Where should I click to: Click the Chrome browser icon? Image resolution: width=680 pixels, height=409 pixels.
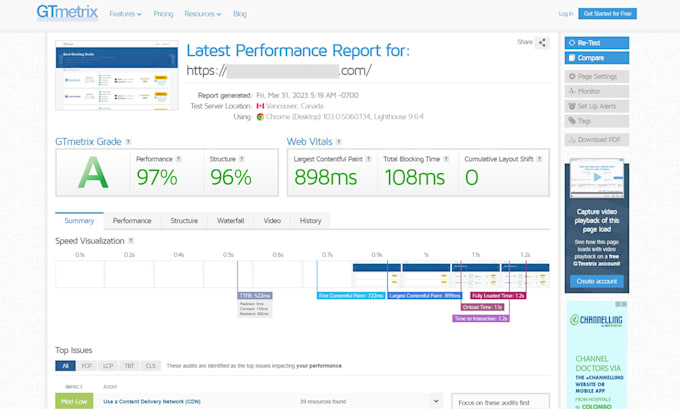click(260, 117)
